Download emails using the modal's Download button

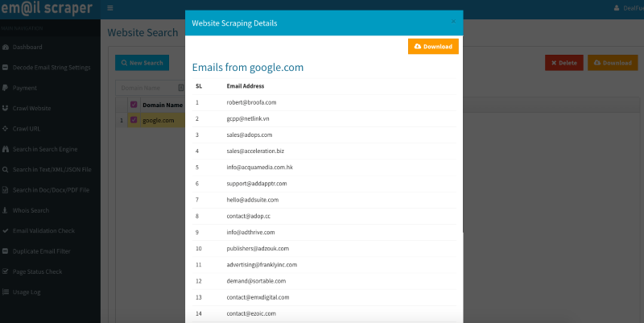tap(433, 47)
